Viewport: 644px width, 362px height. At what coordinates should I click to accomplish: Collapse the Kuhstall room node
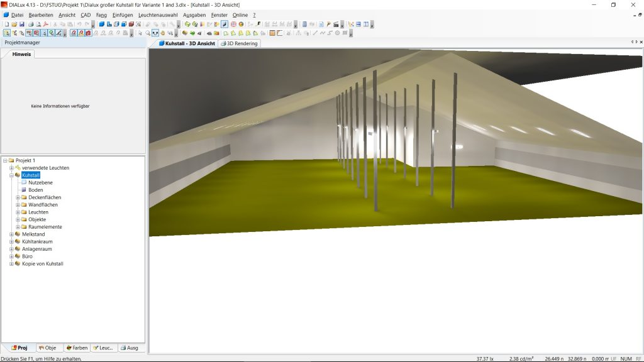pos(11,175)
